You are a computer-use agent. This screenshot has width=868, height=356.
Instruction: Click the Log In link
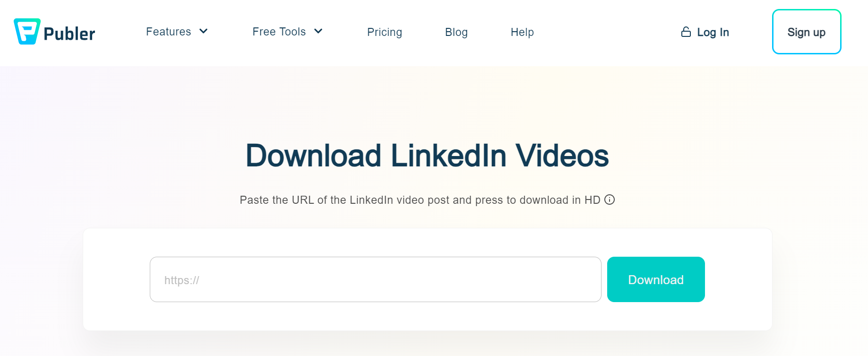pyautogui.click(x=713, y=32)
